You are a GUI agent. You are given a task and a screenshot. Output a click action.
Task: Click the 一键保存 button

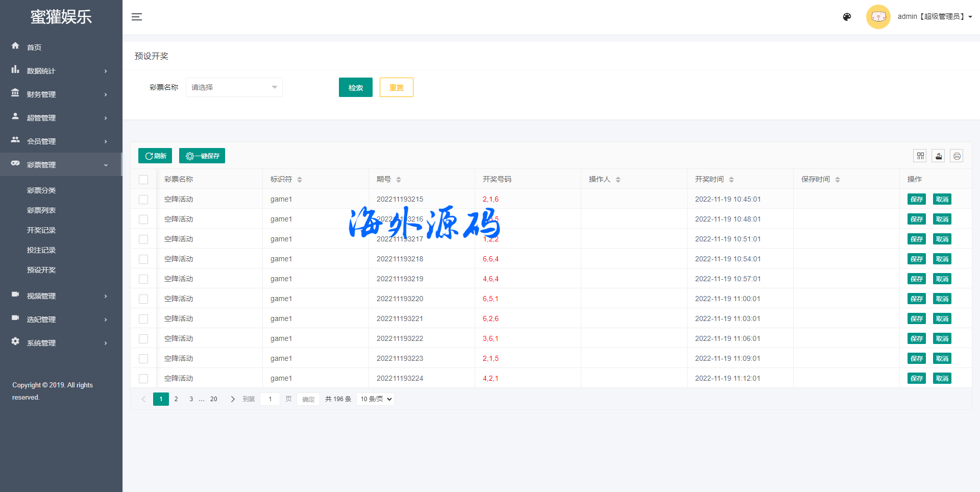[x=202, y=156]
